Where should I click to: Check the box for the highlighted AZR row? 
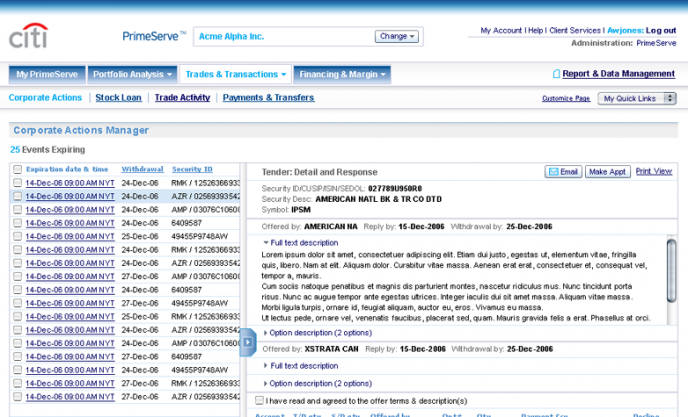tap(17, 197)
